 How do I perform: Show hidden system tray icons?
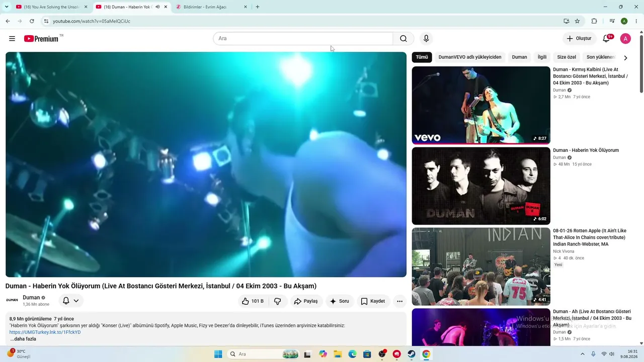tap(583, 354)
